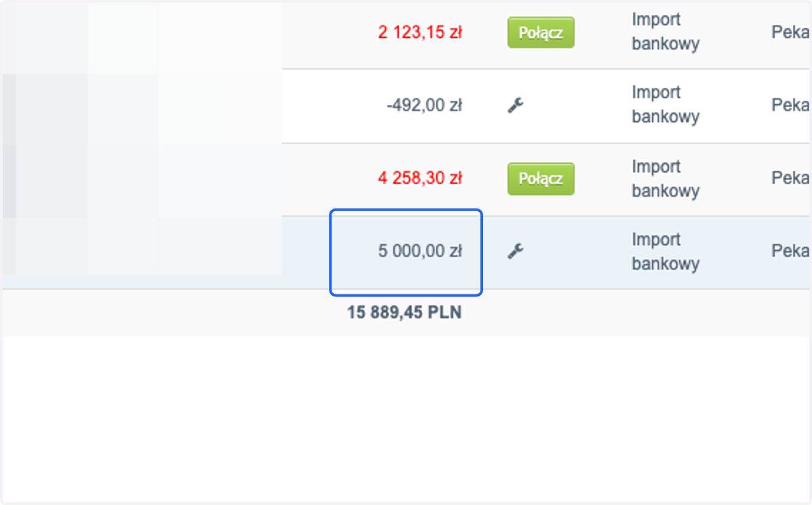Click the highlighted 5 000,00 zł amount
Image resolution: width=812 pixels, height=505 pixels.
pos(420,252)
